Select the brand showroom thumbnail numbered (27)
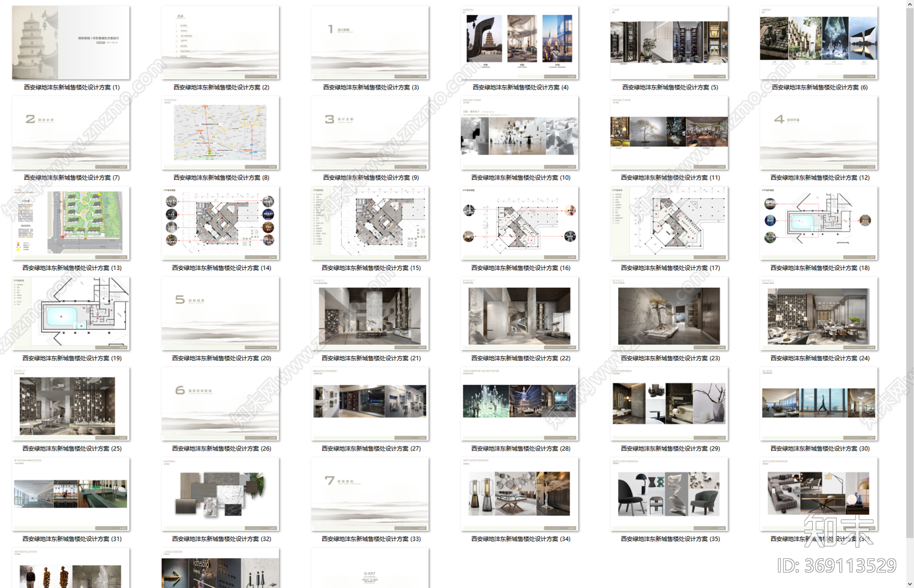 370,404
